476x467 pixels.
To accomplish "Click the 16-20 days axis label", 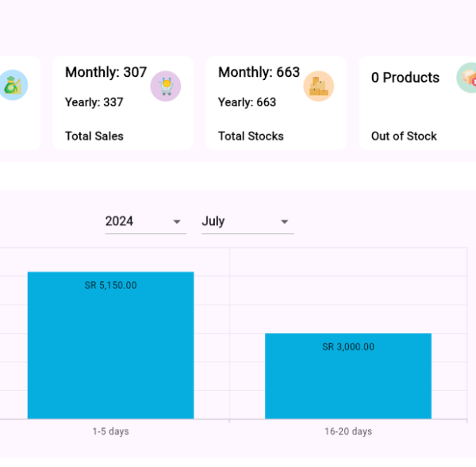I will 347,431.
